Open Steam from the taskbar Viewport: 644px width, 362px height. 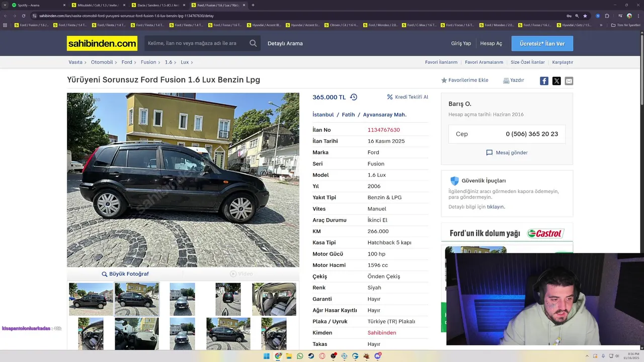click(311, 356)
